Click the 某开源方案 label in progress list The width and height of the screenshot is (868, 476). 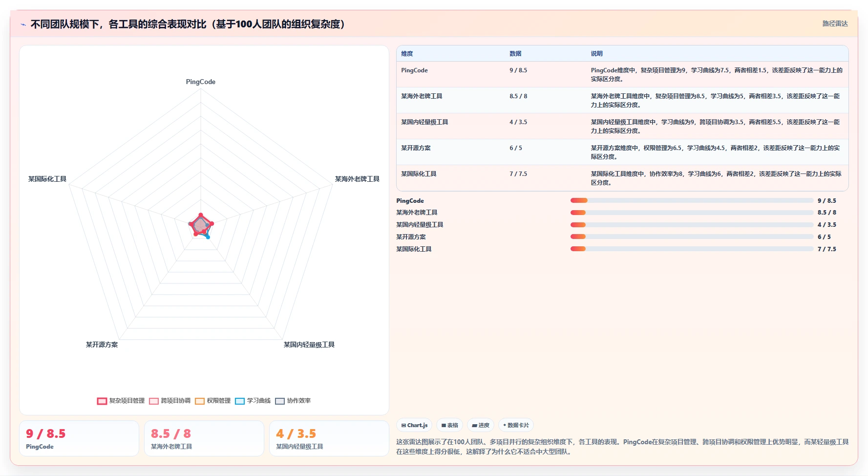click(411, 237)
